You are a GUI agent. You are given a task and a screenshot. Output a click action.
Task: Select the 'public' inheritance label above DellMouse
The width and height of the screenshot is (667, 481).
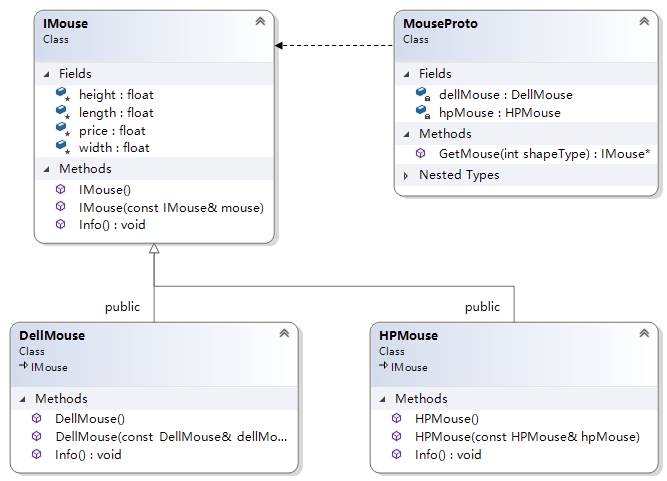[x=123, y=307]
